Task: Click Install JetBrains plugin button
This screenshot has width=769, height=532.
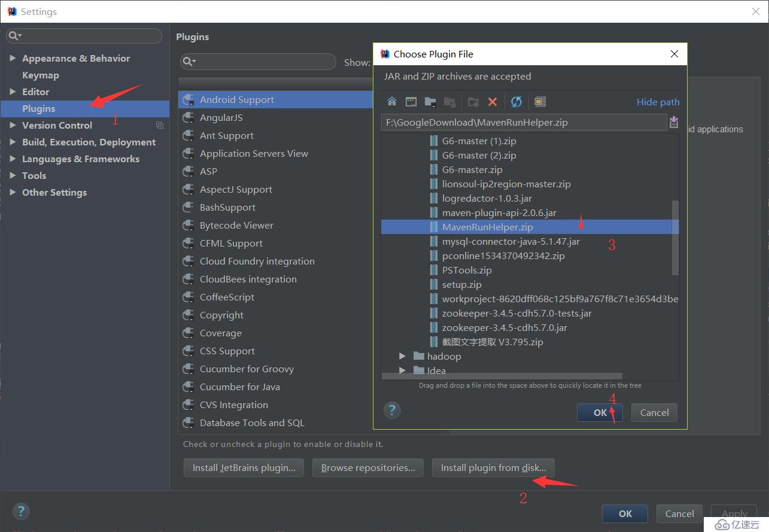Action: 244,468
